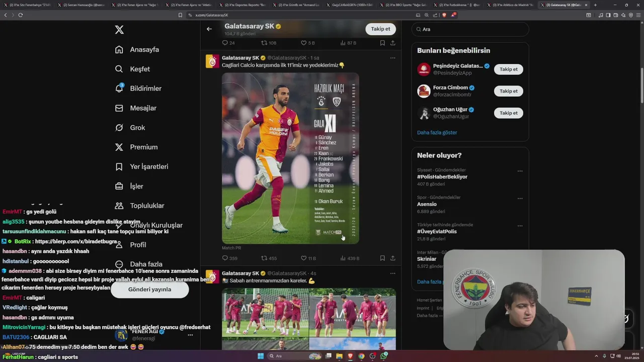Image resolution: width=644 pixels, height=362 pixels.
Task: Open more options on the Sabah antrenmanı tweet
Action: click(x=392, y=274)
